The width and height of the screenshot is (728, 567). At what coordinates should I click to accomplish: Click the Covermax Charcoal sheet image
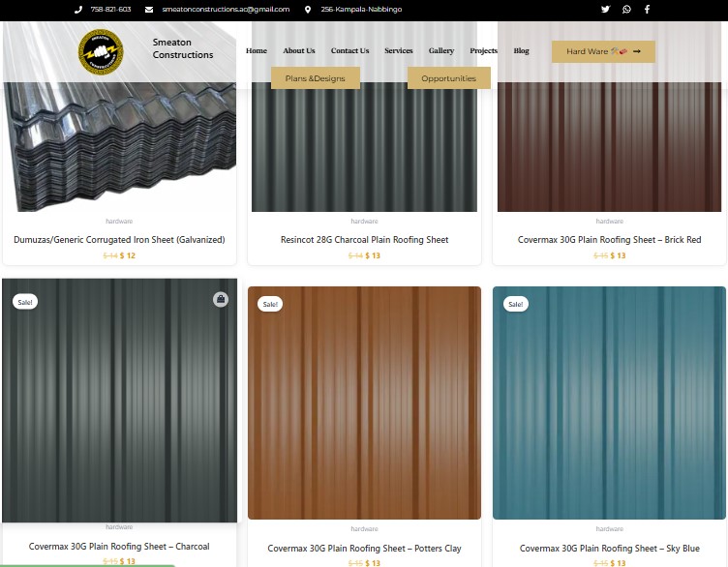119,401
